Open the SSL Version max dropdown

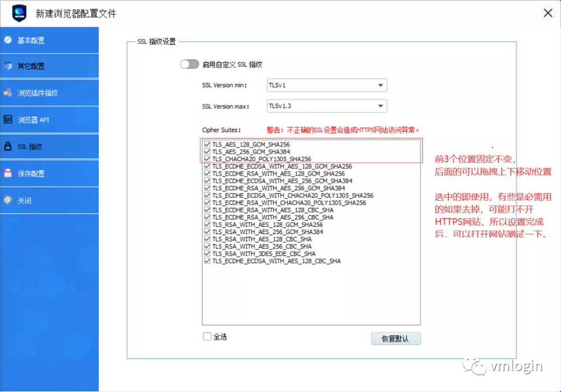coord(327,106)
